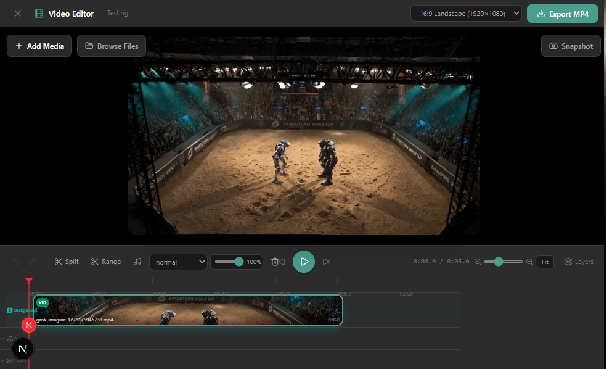Image resolution: width=606 pixels, height=369 pixels.
Task: Open the 16:9 Landscape resolution dropdown
Action: (x=466, y=14)
